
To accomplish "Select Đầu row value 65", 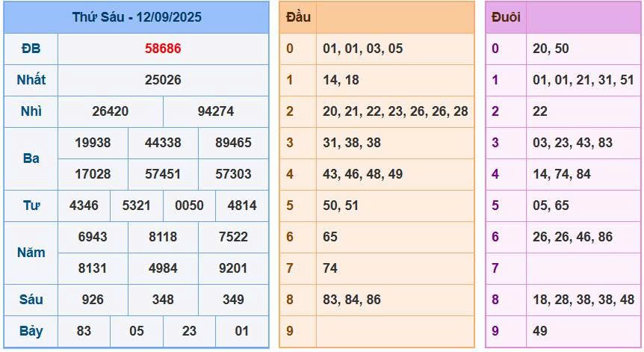I will point(329,237).
